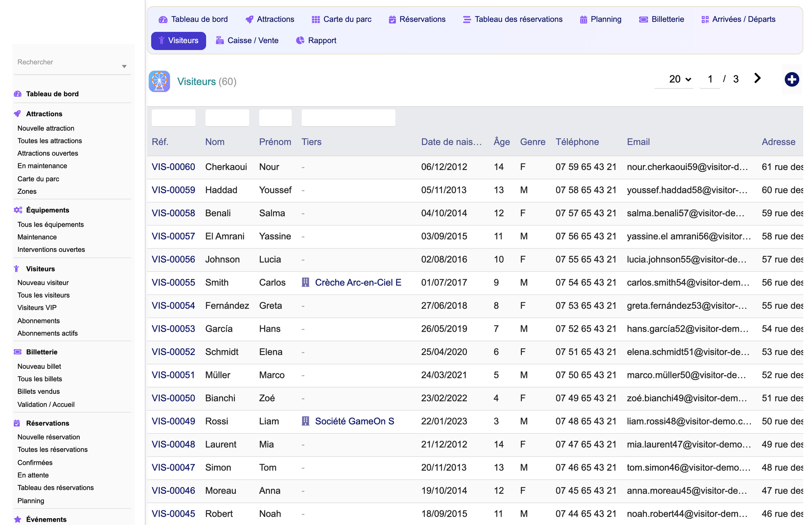Click the ticket icon on Billetterie tab
Image resolution: width=812 pixels, height=525 pixels.
click(643, 19)
